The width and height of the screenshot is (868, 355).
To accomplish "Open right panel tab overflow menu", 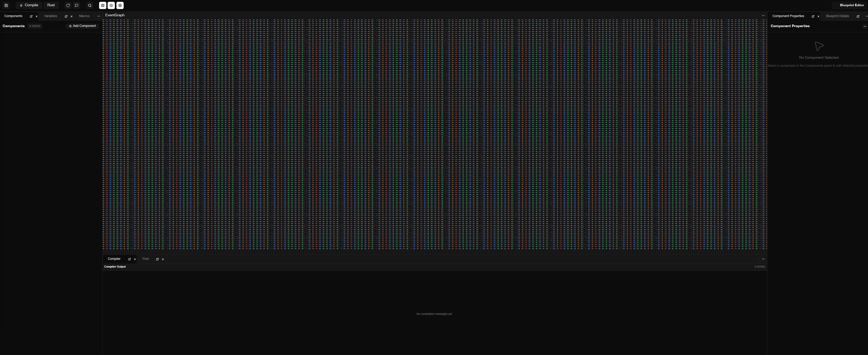I will pyautogui.click(x=866, y=16).
